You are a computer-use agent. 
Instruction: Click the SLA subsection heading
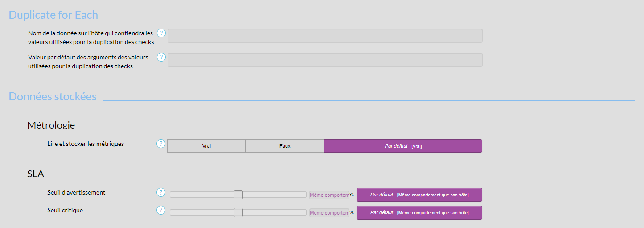tap(36, 174)
